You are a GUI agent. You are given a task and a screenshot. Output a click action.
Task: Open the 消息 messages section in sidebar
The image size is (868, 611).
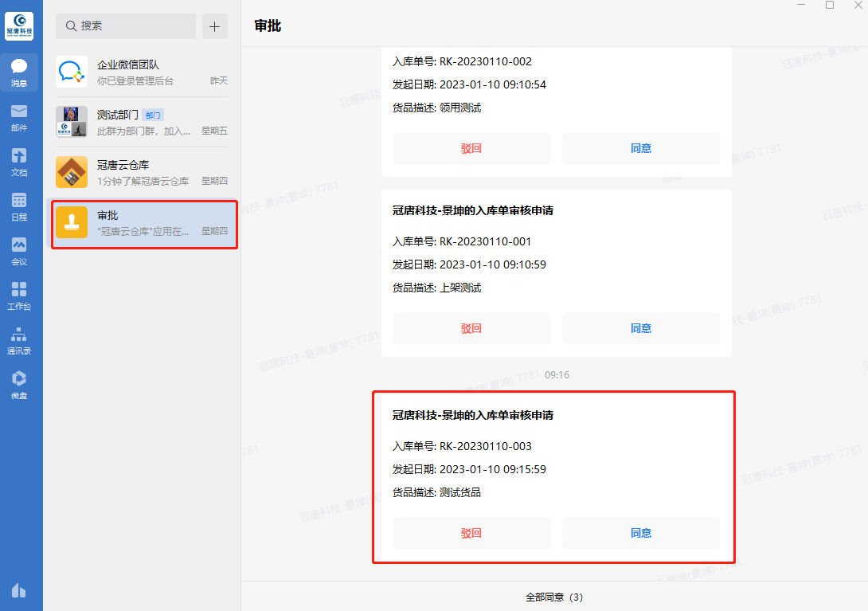19,72
